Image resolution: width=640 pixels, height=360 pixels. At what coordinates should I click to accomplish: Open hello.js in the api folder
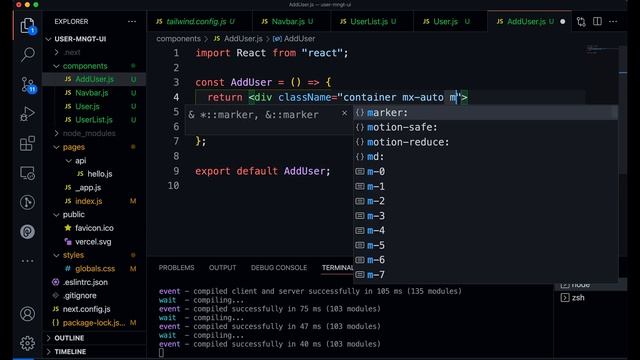tap(94, 174)
